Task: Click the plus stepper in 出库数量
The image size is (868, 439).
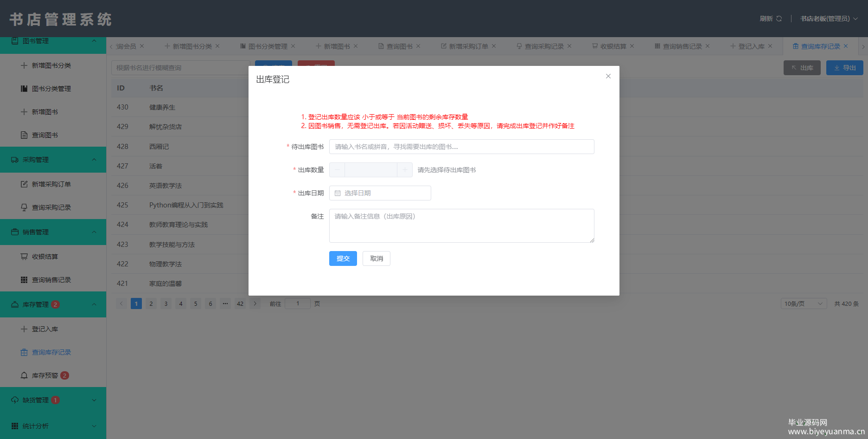Action: (x=405, y=170)
